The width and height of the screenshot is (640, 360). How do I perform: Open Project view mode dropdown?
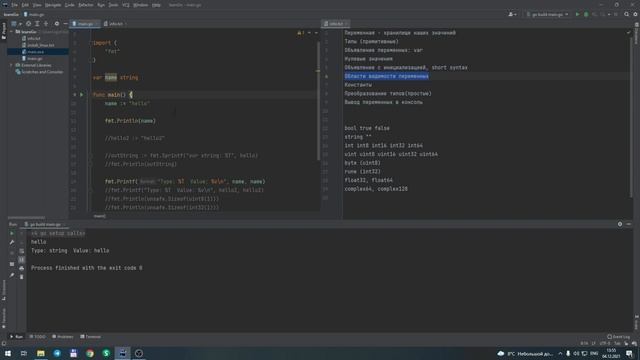[16, 24]
